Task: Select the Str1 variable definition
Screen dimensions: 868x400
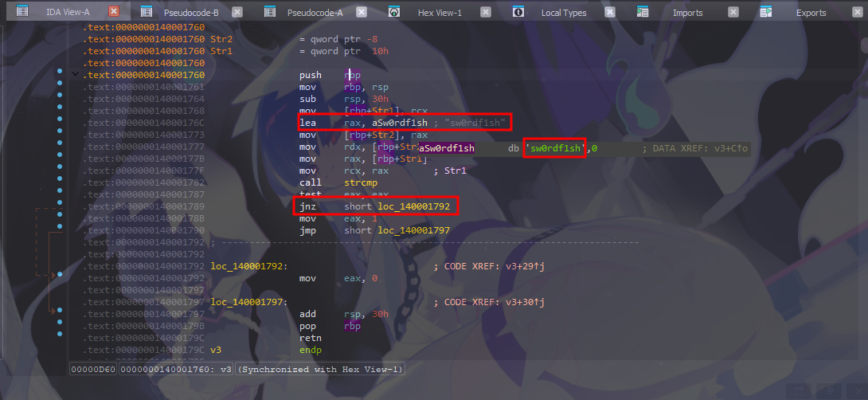Action: click(221, 52)
